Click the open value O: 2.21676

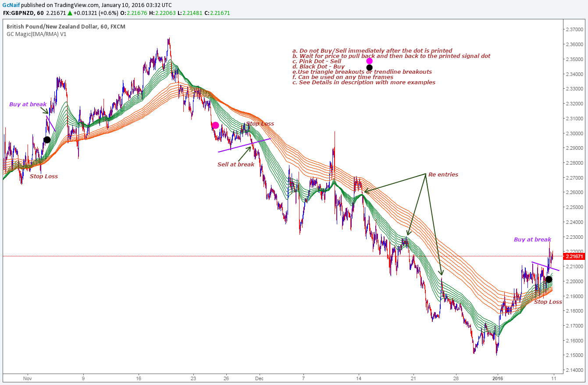pos(133,13)
